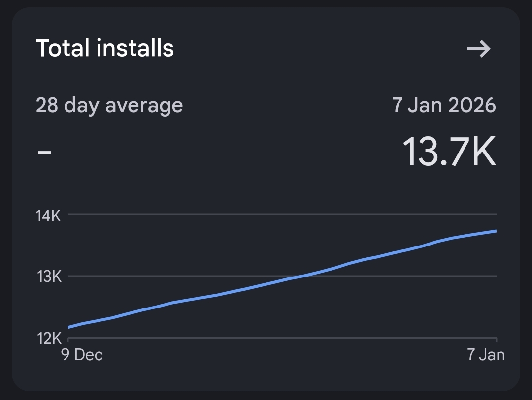This screenshot has width=532, height=400.
Task: Select the 13.7K installs value
Action: point(449,152)
